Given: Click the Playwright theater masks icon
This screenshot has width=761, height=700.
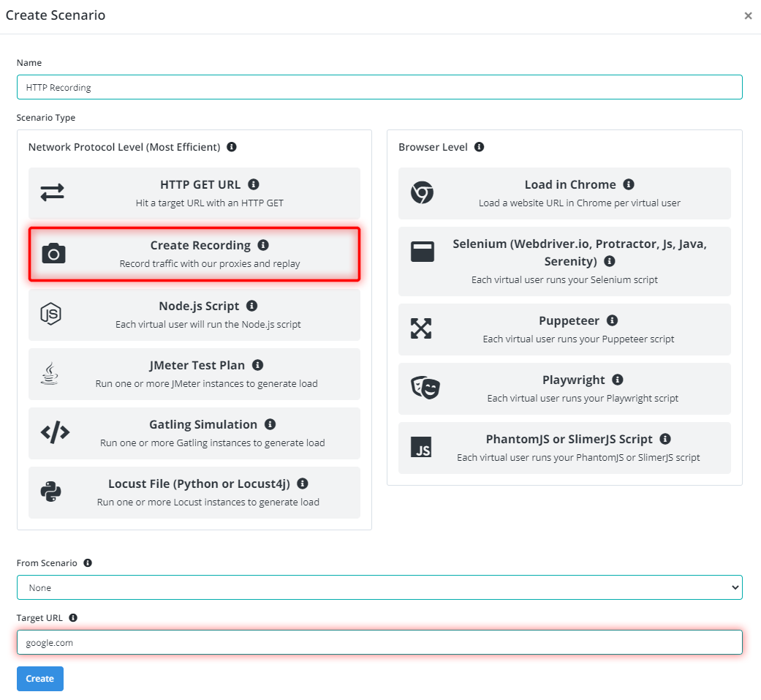Looking at the screenshot, I should point(425,388).
